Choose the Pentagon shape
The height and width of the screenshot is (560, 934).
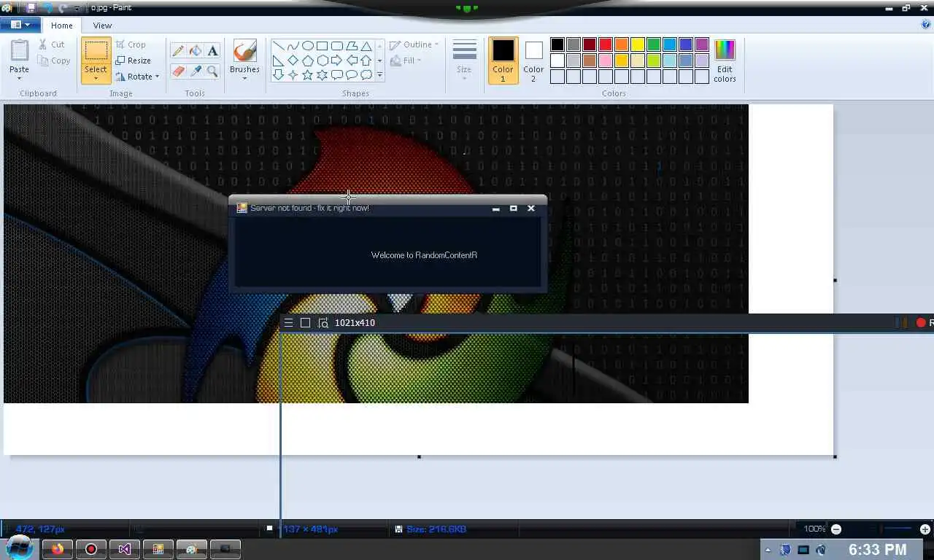click(307, 60)
